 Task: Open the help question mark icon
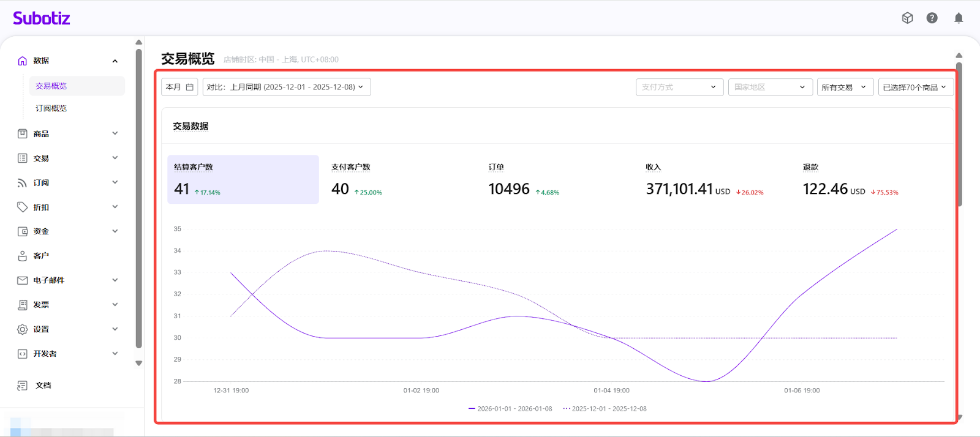tap(932, 18)
